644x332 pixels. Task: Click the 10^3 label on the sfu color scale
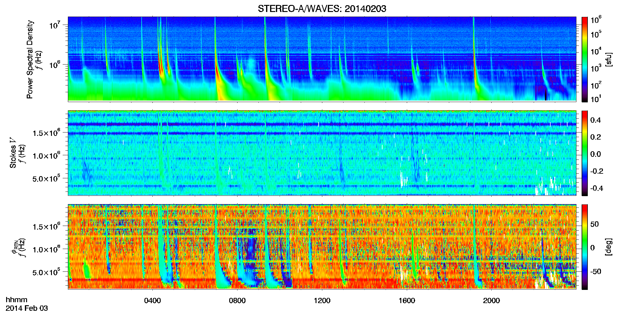596,68
